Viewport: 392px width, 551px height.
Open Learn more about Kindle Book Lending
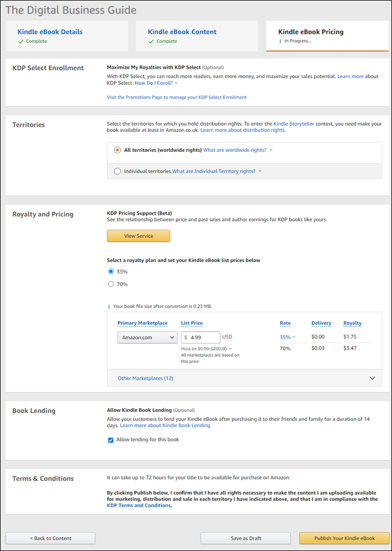pos(165,426)
